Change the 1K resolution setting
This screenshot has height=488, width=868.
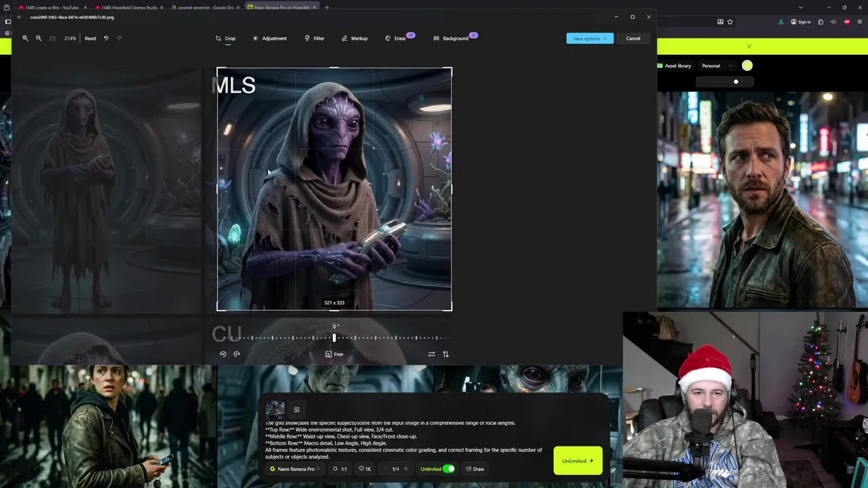365,469
